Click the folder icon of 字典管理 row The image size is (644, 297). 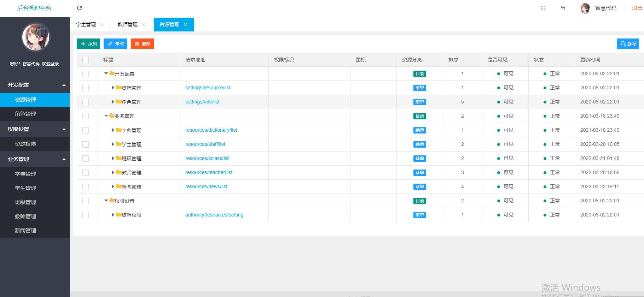pos(119,130)
